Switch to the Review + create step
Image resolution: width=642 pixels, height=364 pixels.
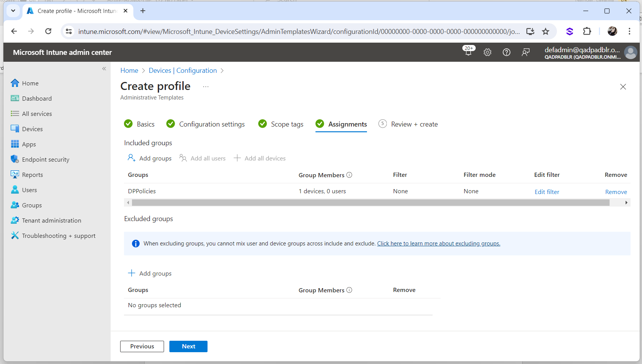[x=408, y=124]
